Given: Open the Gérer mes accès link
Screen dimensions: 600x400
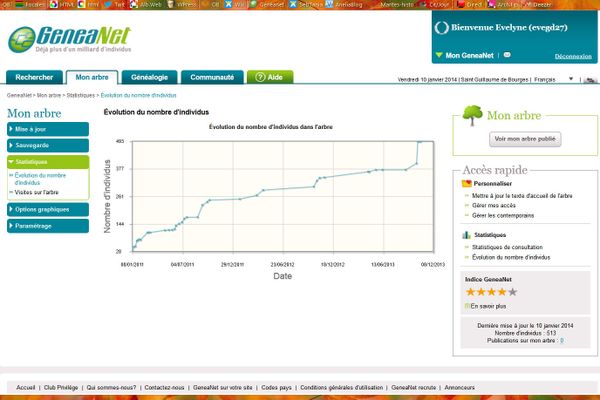Looking at the screenshot, I should (x=494, y=206).
